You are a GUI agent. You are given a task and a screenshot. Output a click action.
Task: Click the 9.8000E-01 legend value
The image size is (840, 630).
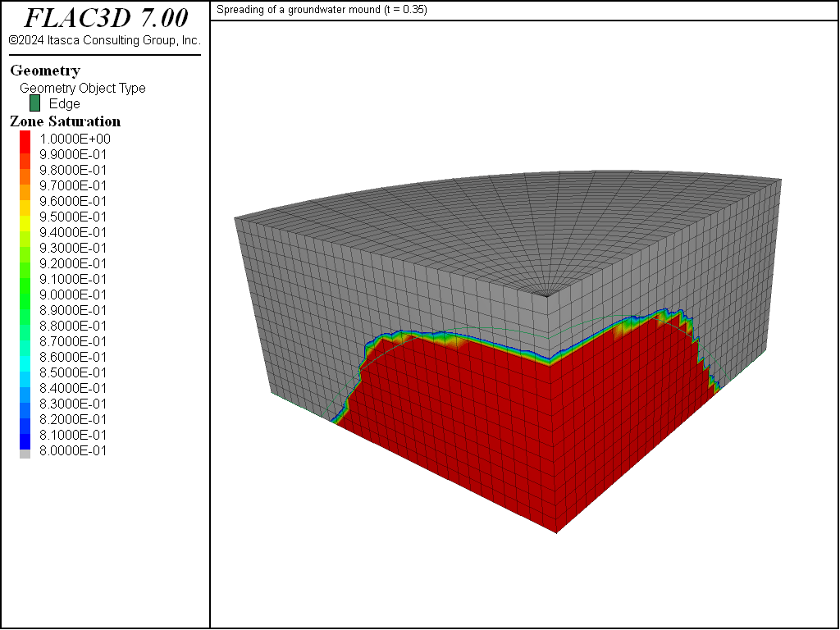73,170
